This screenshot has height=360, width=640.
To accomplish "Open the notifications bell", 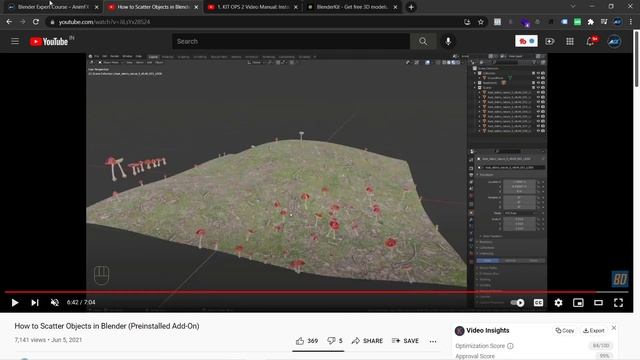I will click(591, 41).
